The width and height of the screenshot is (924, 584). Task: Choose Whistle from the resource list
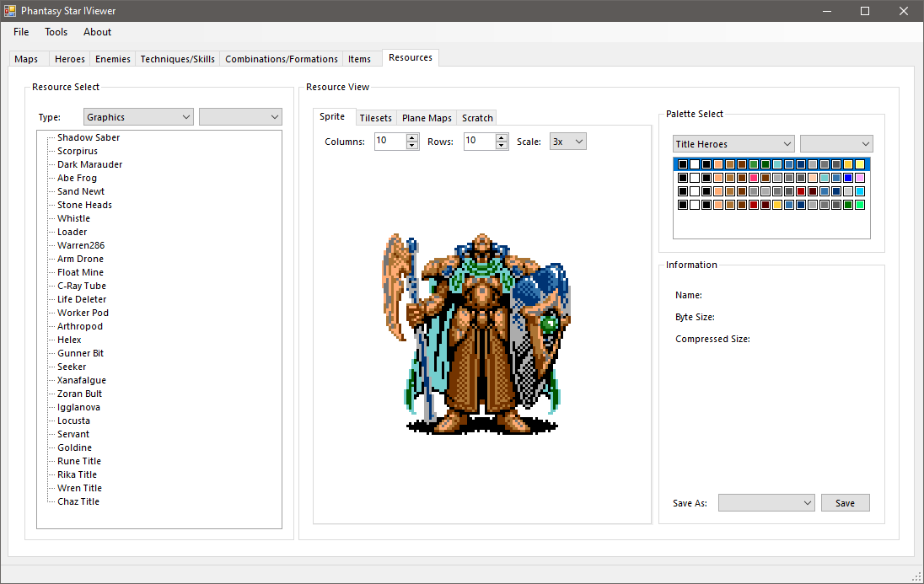(73, 218)
